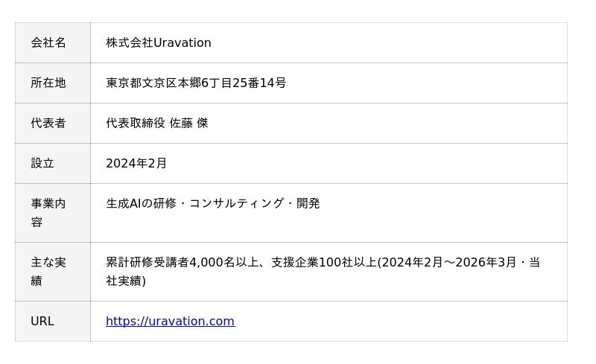Click the 代表取締役 佐藤 傑 text
596x364 pixels.
click(x=157, y=123)
